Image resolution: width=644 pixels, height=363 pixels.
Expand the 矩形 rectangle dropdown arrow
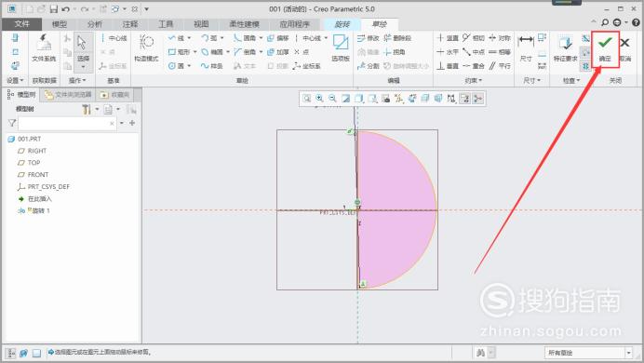195,52
